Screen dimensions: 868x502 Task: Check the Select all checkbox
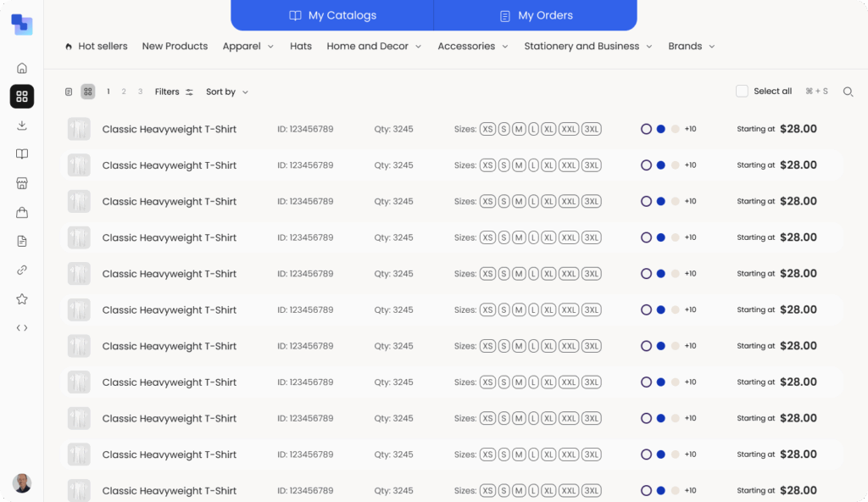[x=742, y=92]
